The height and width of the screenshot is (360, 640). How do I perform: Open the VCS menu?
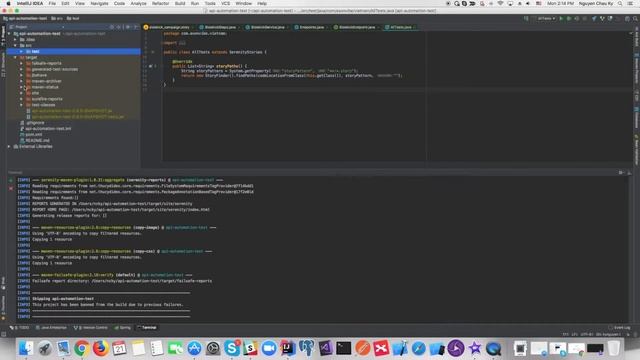click(x=225, y=3)
